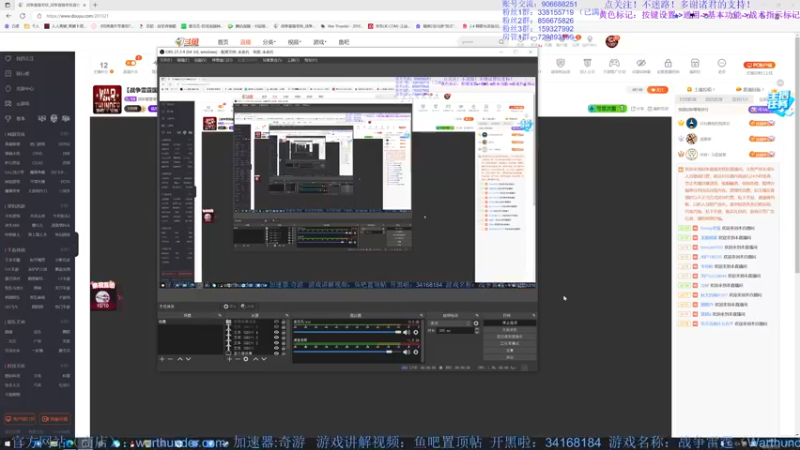Pop out the OBS sources dock panel

pos(287,315)
